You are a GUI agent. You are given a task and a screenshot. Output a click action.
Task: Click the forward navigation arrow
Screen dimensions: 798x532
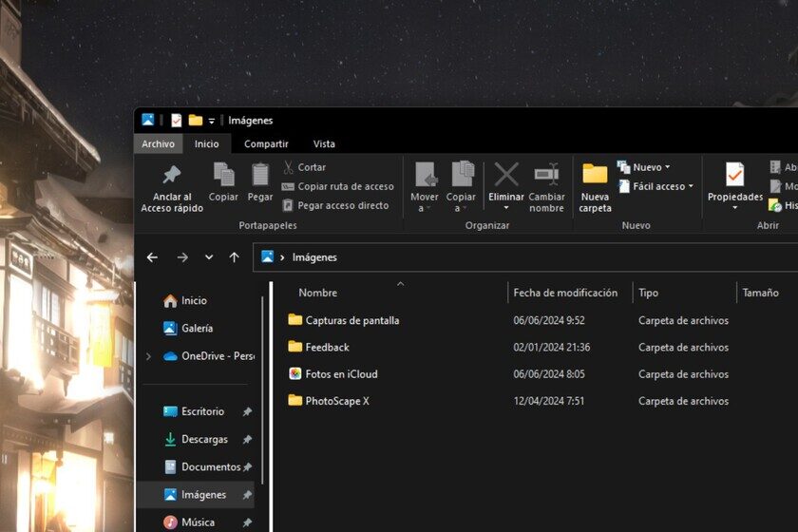(x=182, y=257)
